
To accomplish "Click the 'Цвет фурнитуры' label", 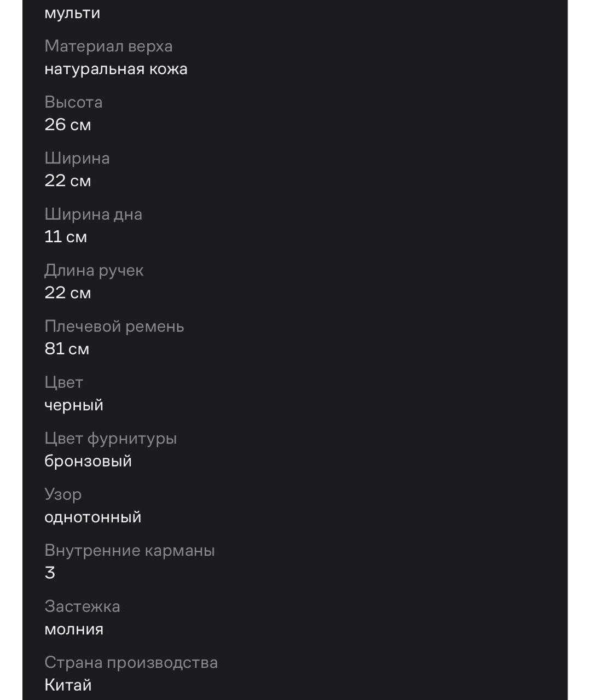I will click(x=111, y=439).
